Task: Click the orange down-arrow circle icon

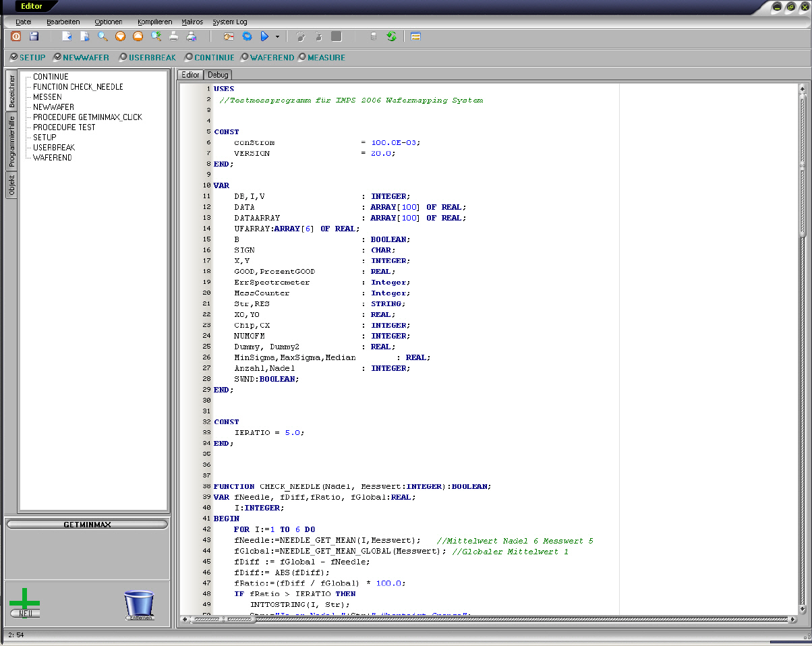Action: click(121, 36)
